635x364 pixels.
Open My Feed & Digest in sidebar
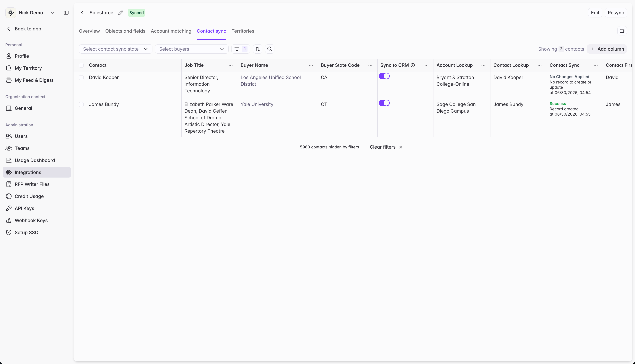(37, 80)
